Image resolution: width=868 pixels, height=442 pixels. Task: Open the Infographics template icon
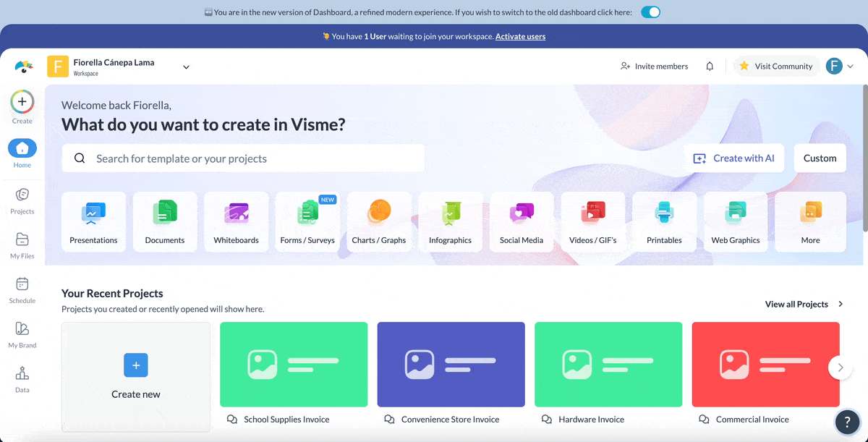point(450,213)
